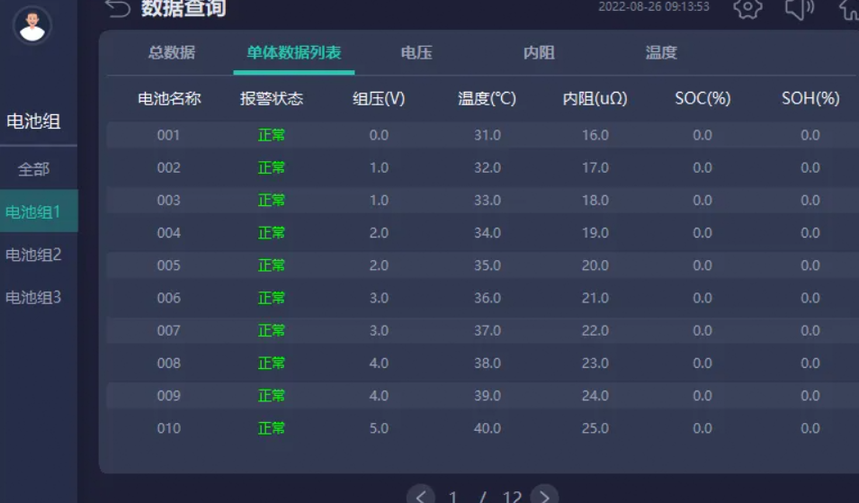Screen dimensions: 859x503
Task: Click the 电池组 sidebar heading
Action: click(x=33, y=121)
